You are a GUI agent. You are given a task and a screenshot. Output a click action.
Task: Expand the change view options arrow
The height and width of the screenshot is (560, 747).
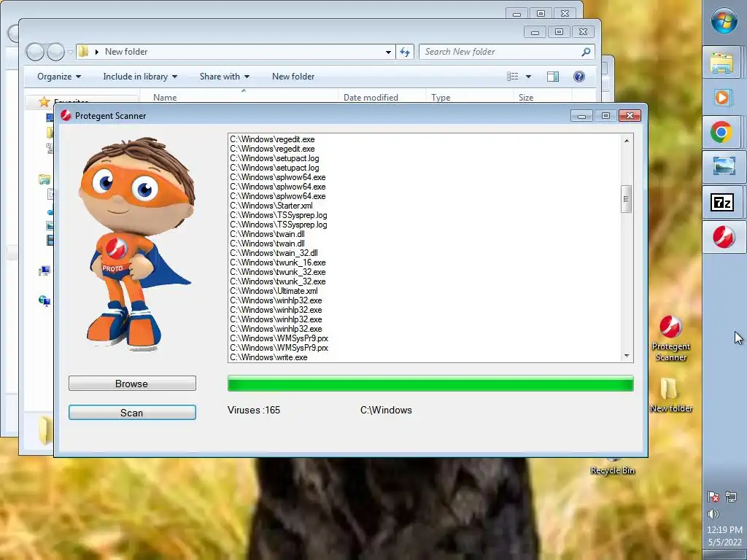[x=528, y=77]
